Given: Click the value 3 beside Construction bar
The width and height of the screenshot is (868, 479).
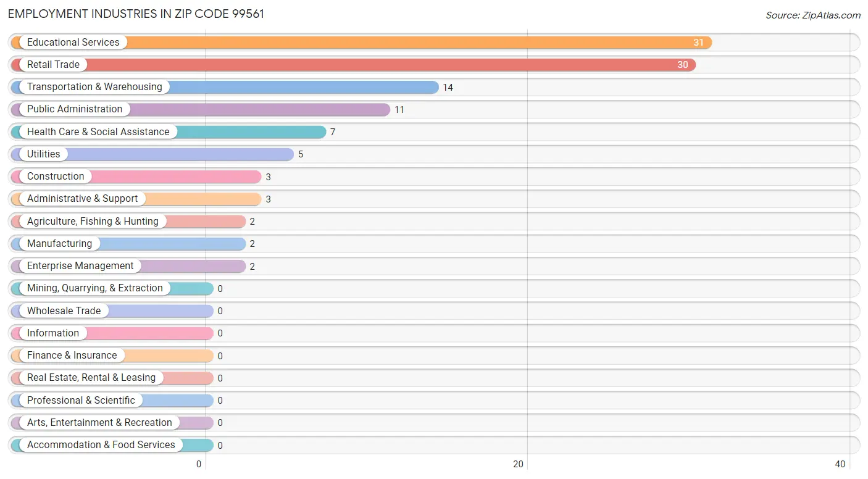Looking at the screenshot, I should coord(268,177).
